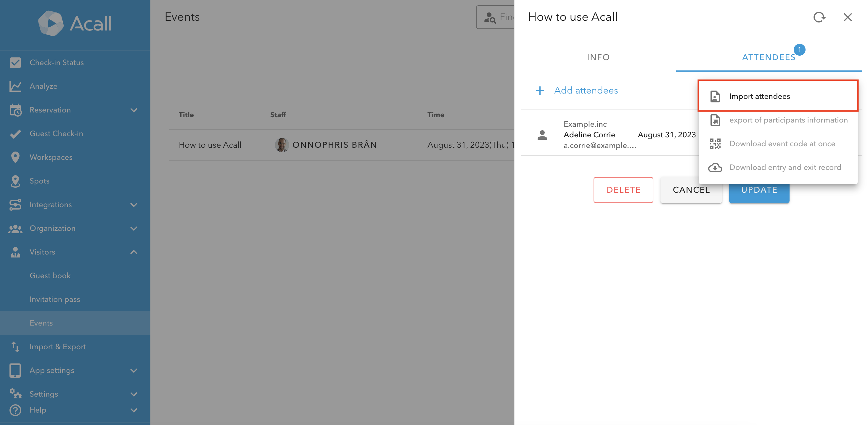This screenshot has height=425, width=868.
Task: Click the QR code icon for event code download
Action: tap(715, 144)
